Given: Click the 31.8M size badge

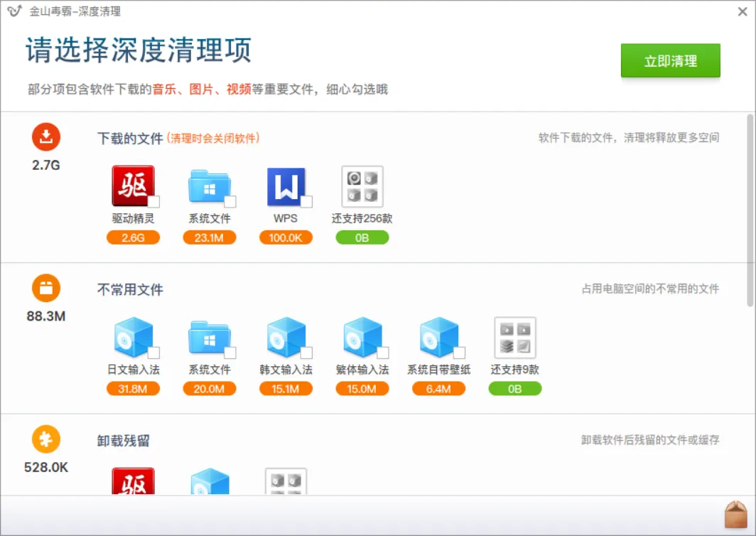Looking at the screenshot, I should [133, 388].
